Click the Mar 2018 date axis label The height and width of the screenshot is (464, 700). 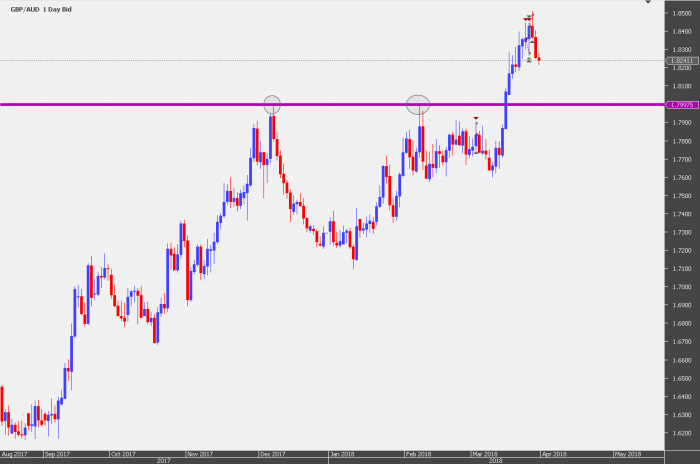tap(484, 454)
